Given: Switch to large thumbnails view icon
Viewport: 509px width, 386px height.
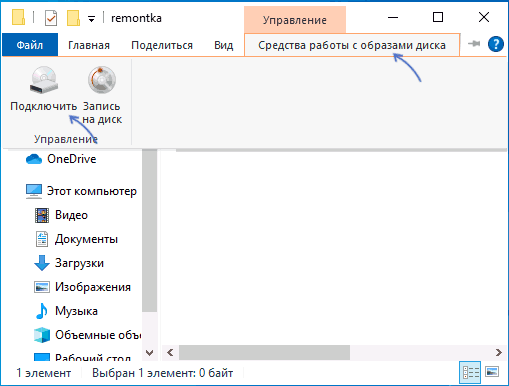Looking at the screenshot, I should 492,371.
